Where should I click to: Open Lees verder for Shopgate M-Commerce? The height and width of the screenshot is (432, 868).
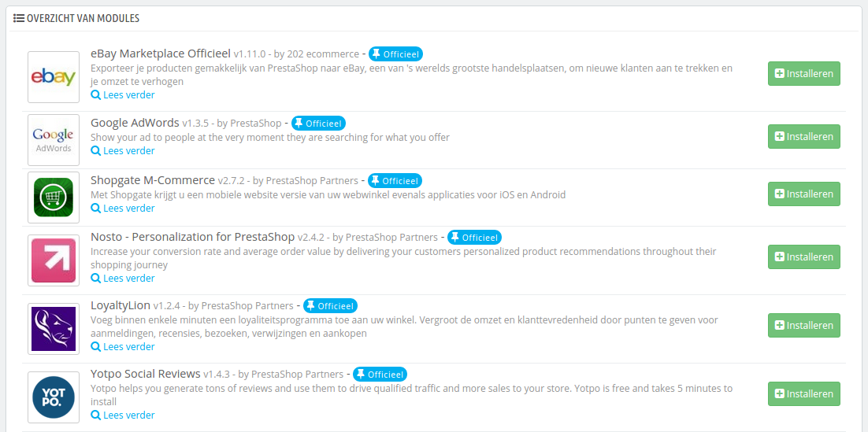click(x=123, y=209)
